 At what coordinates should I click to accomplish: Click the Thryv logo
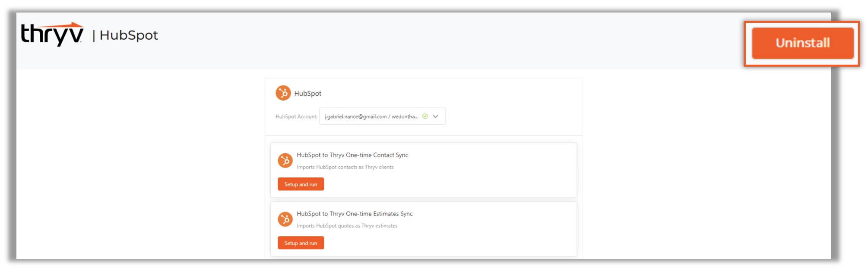(52, 34)
